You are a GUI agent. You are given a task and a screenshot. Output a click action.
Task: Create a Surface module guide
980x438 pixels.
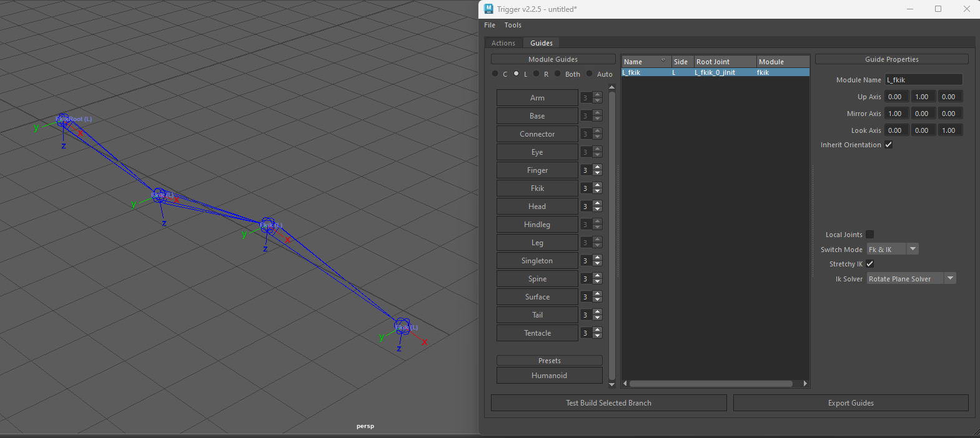click(537, 297)
